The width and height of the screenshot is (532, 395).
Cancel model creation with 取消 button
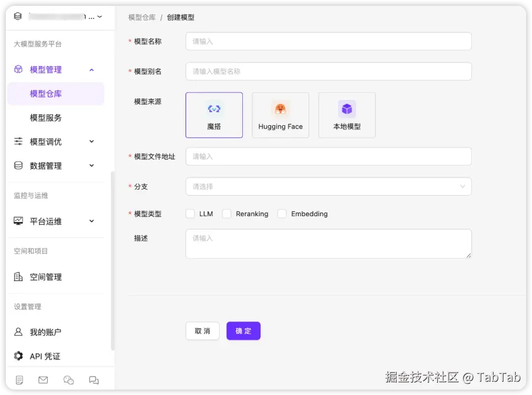pos(202,330)
